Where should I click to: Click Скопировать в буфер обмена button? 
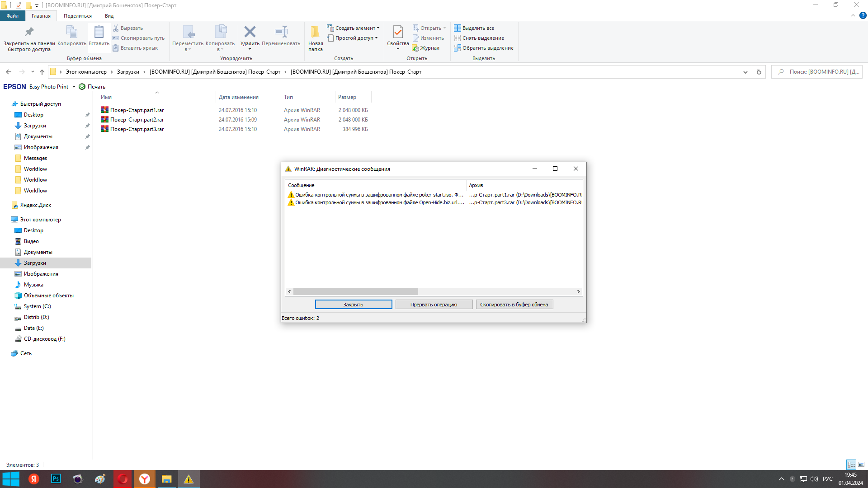tap(514, 305)
